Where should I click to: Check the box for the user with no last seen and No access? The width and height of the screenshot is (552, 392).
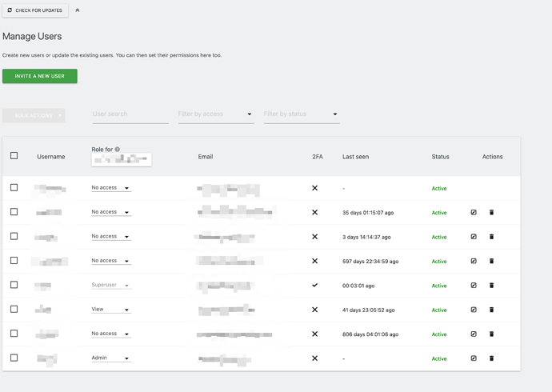14,187
